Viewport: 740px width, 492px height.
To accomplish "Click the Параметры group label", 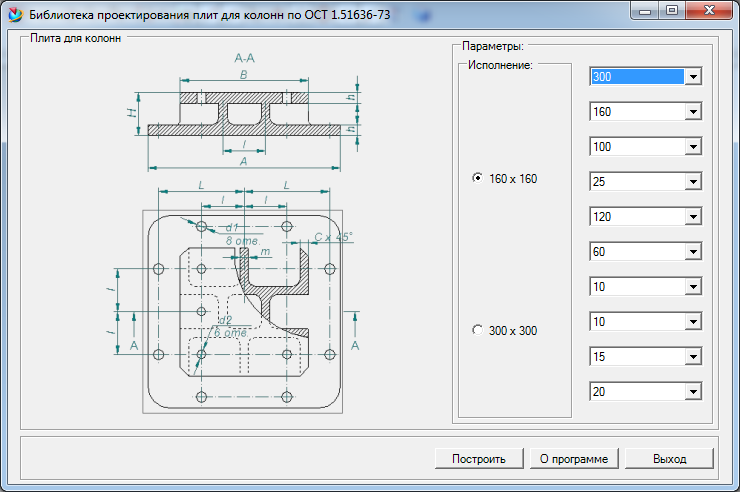I will [x=493, y=46].
